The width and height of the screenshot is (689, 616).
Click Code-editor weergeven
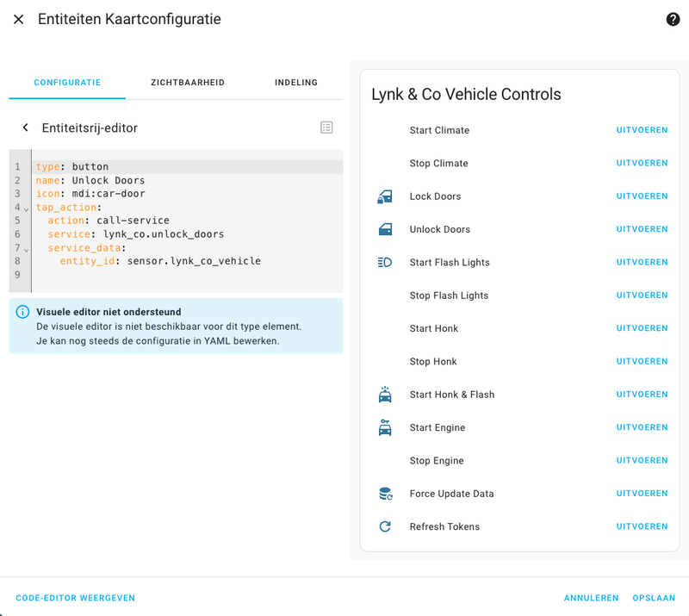75,598
